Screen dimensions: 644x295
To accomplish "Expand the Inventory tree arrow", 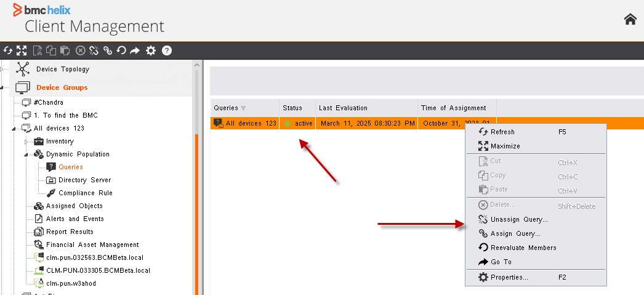I will pos(26,142).
